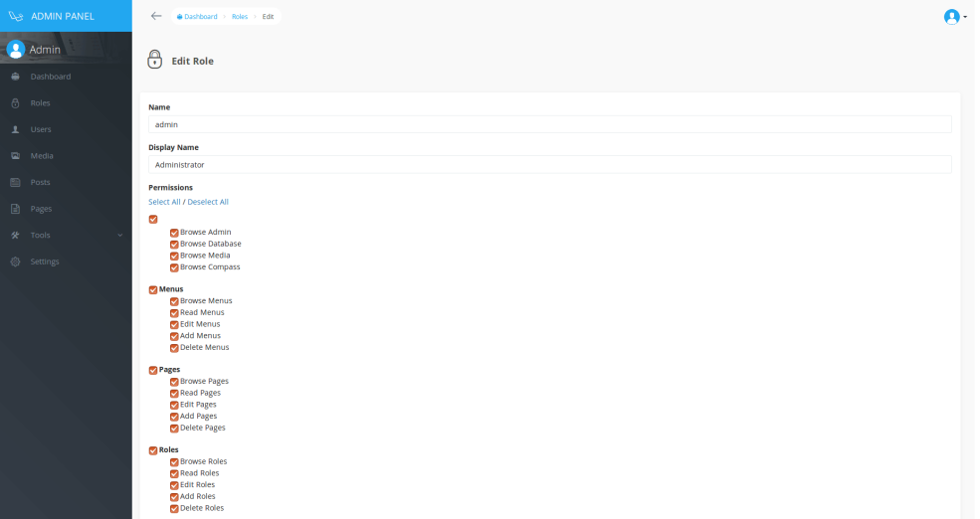This screenshot has width=980, height=519.
Task: Click the Select All permissions link
Action: 164,202
